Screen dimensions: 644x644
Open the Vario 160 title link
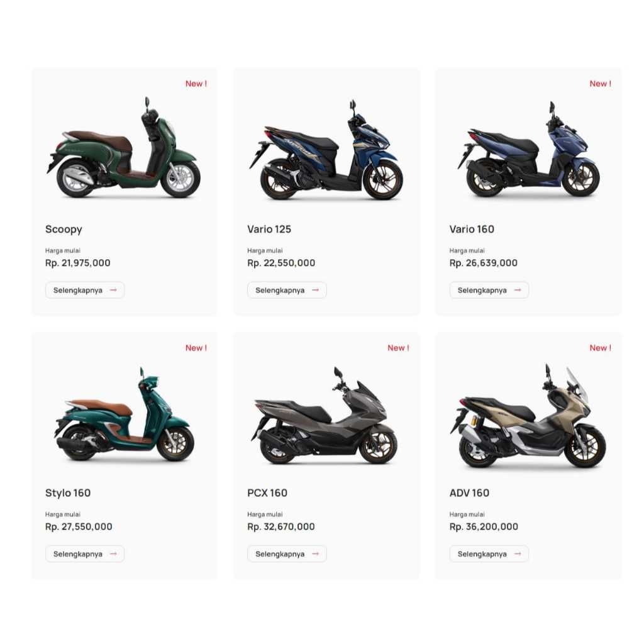click(x=472, y=229)
